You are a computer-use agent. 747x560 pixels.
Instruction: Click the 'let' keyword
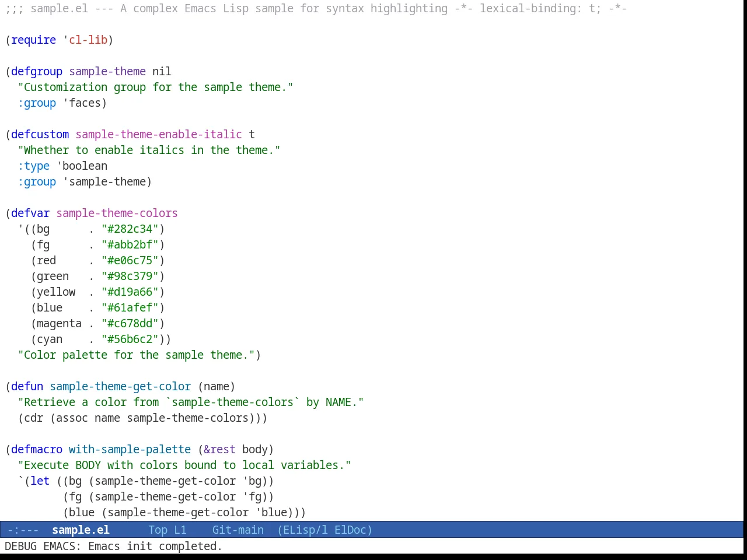coord(40,481)
